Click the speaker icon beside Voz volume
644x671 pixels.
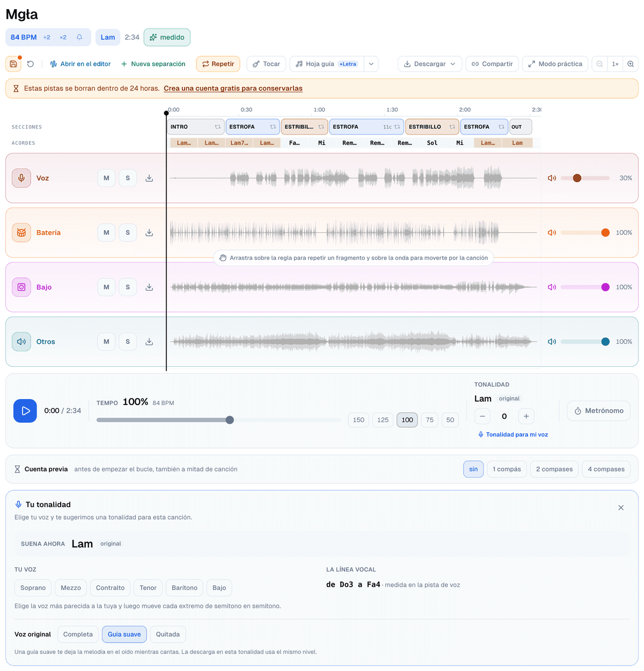pos(552,178)
